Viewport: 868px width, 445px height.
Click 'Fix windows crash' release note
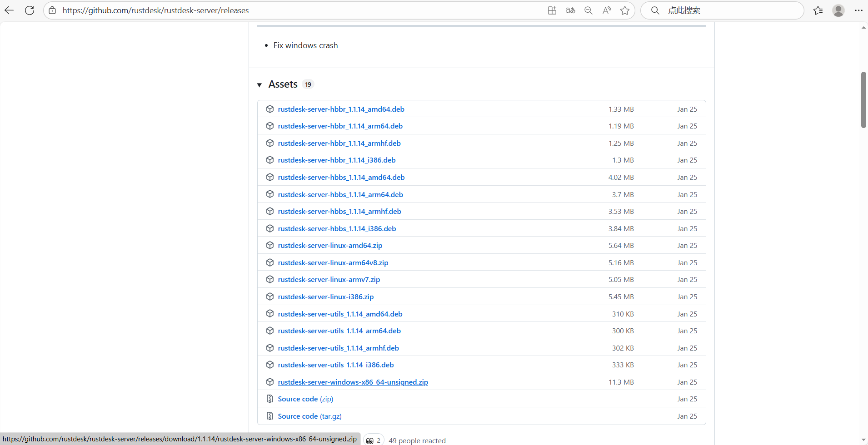[x=305, y=45]
